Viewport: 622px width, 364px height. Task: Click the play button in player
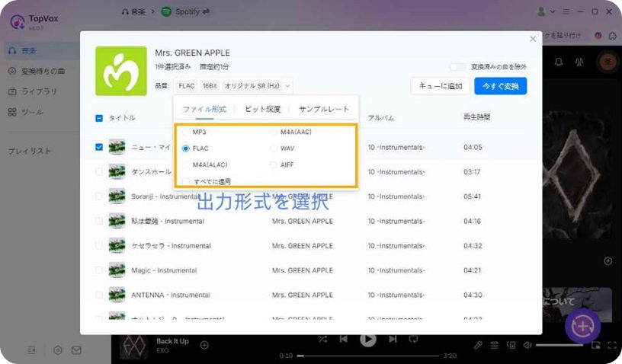367,339
